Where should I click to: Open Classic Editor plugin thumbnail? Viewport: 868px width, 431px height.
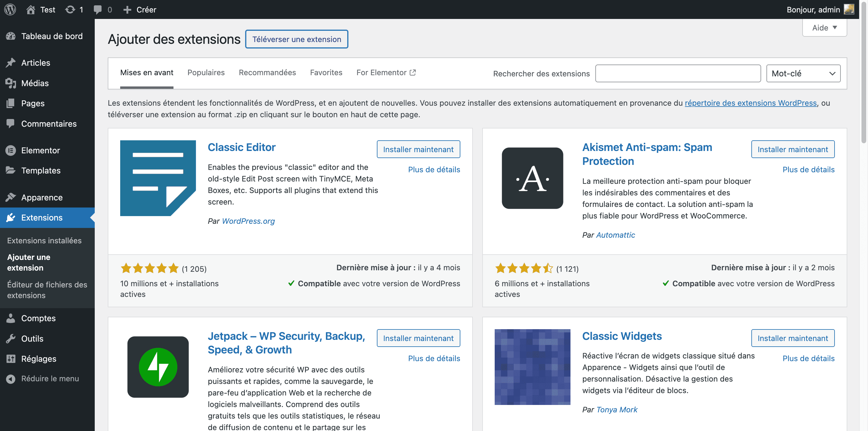pos(158,178)
